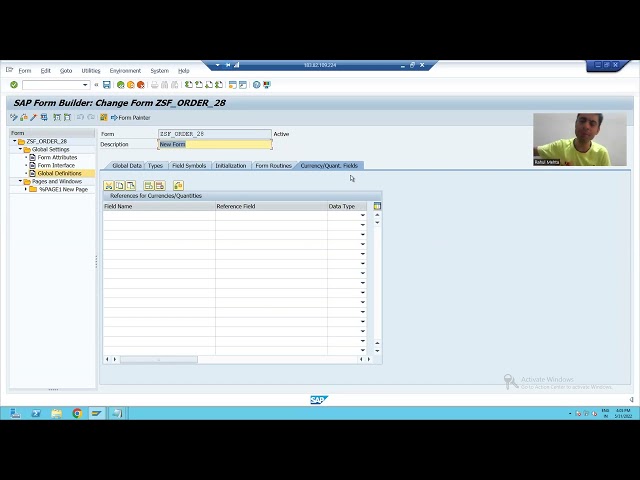Switch to the Global Data tab
Screen dimensions: 640x480
tap(127, 166)
